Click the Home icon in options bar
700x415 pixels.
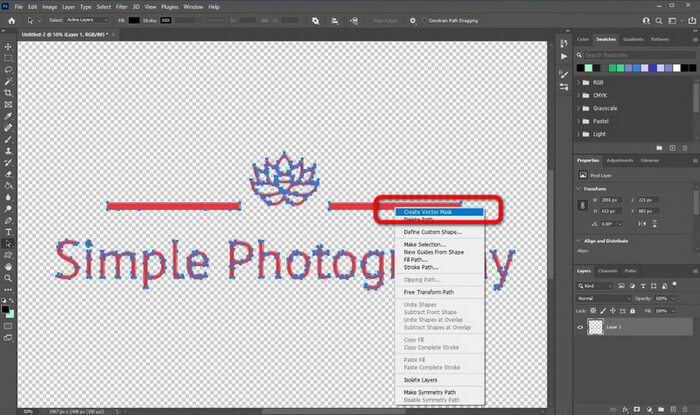(x=12, y=21)
